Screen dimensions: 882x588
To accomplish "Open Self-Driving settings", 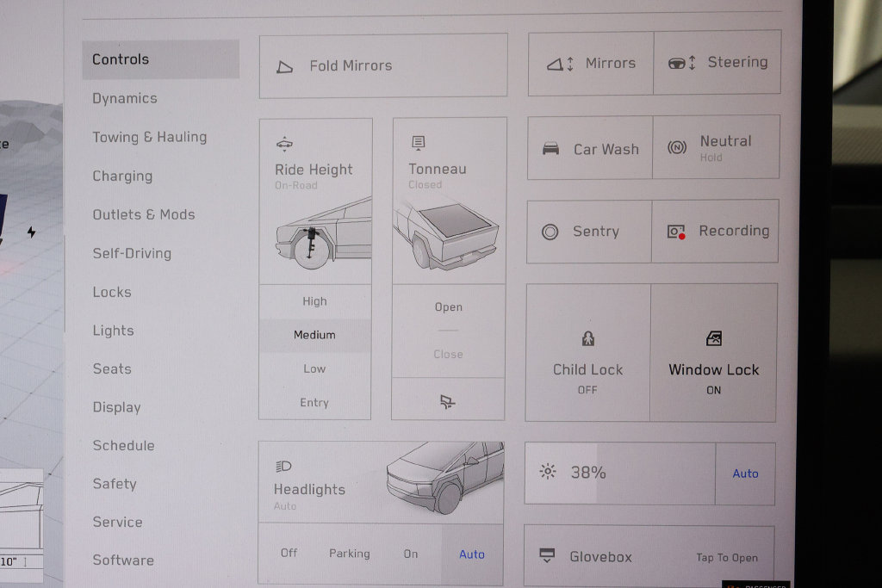I will coord(132,253).
